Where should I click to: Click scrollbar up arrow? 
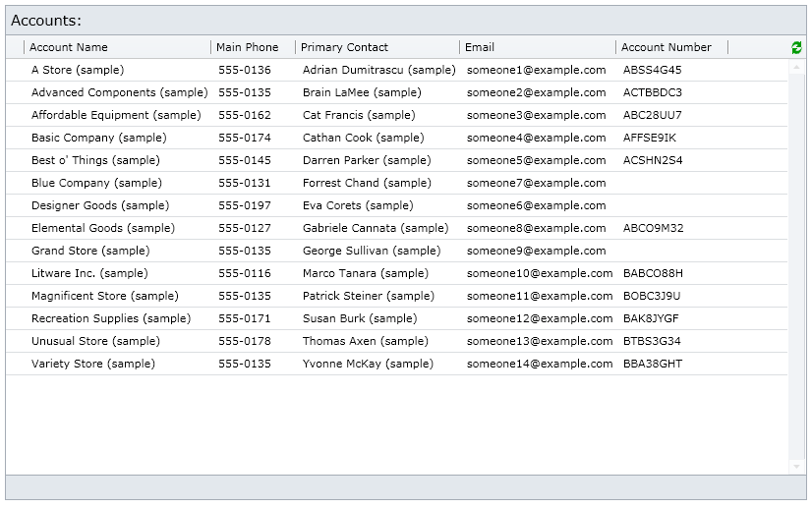pyautogui.click(x=796, y=68)
